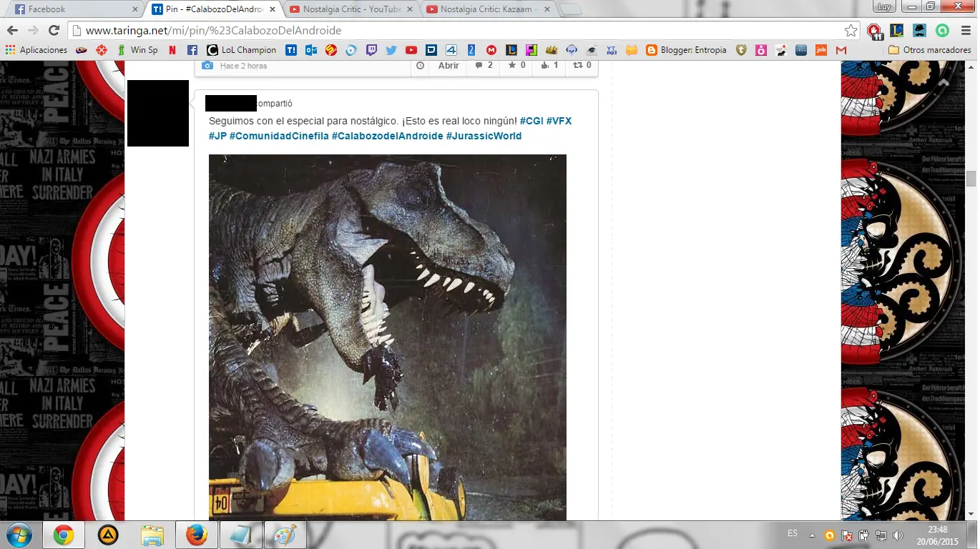Switch to Nostalgia Critic - YouTube tab
This screenshot has width=980, height=549.
click(x=352, y=9)
